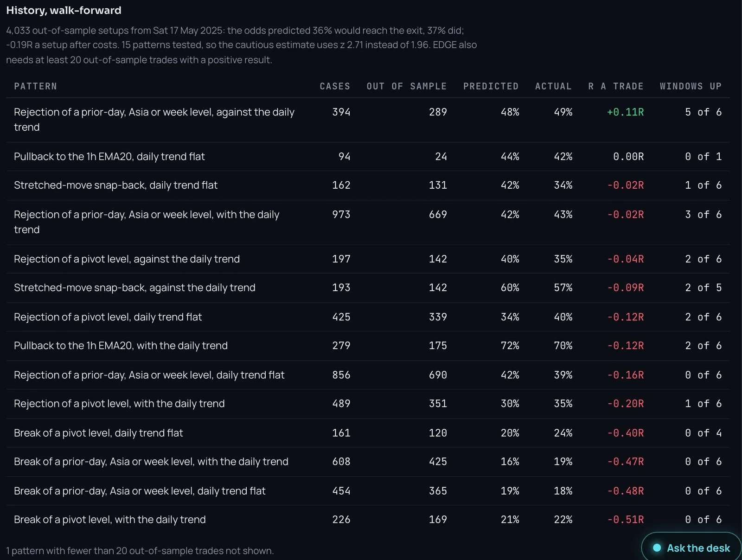Select 'Stretched-move snap-back, against the daily trend' pattern
The height and width of the screenshot is (560, 742).
[134, 288]
